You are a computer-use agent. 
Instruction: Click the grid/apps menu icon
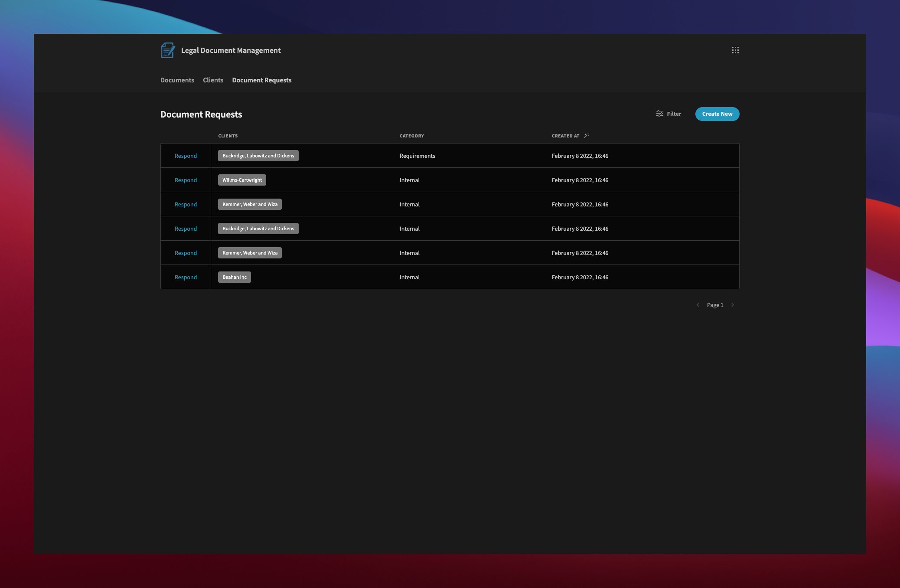(x=735, y=49)
